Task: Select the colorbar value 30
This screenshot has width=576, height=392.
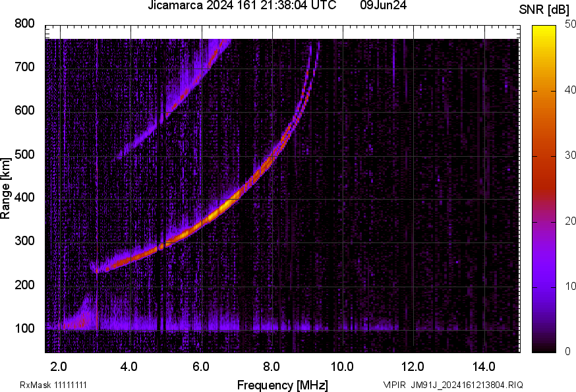Action: 570,155
